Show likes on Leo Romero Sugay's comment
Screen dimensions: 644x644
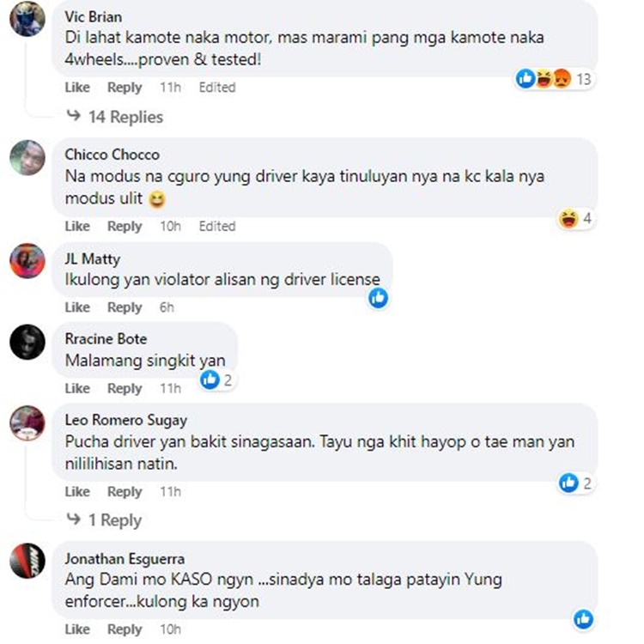[x=575, y=483]
